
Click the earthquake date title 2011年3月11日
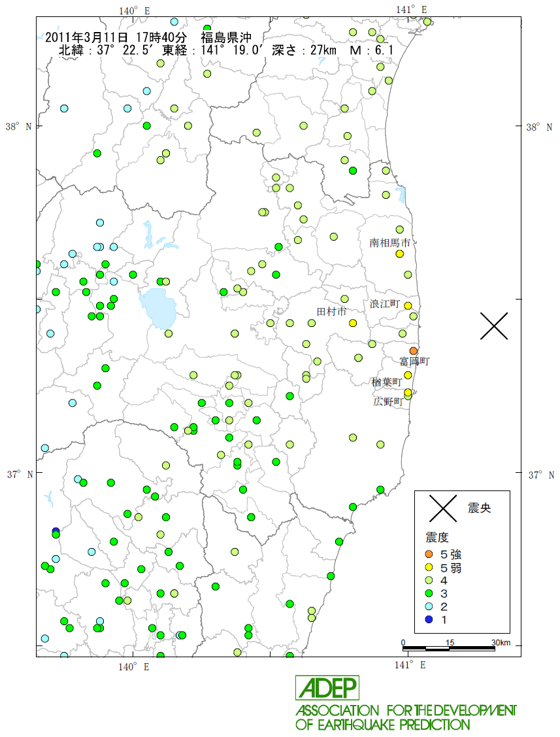click(x=86, y=37)
